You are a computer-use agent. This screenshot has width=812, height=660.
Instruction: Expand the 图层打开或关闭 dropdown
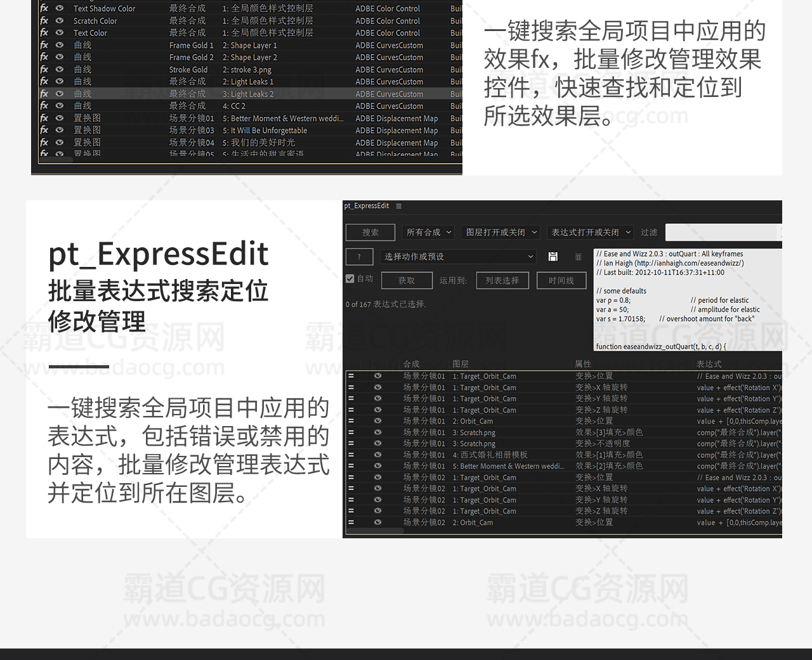tap(501, 233)
